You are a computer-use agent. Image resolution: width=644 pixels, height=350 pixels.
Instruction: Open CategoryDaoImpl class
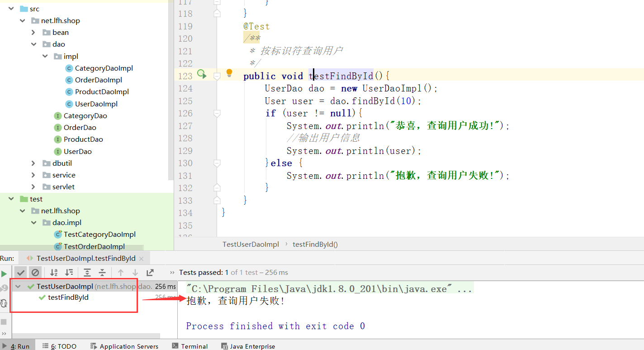(x=104, y=68)
